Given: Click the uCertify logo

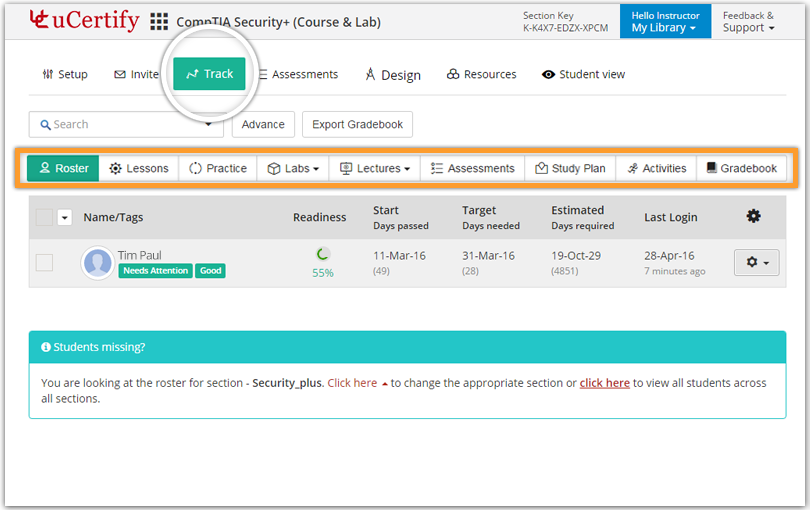Looking at the screenshot, I should pos(84,20).
